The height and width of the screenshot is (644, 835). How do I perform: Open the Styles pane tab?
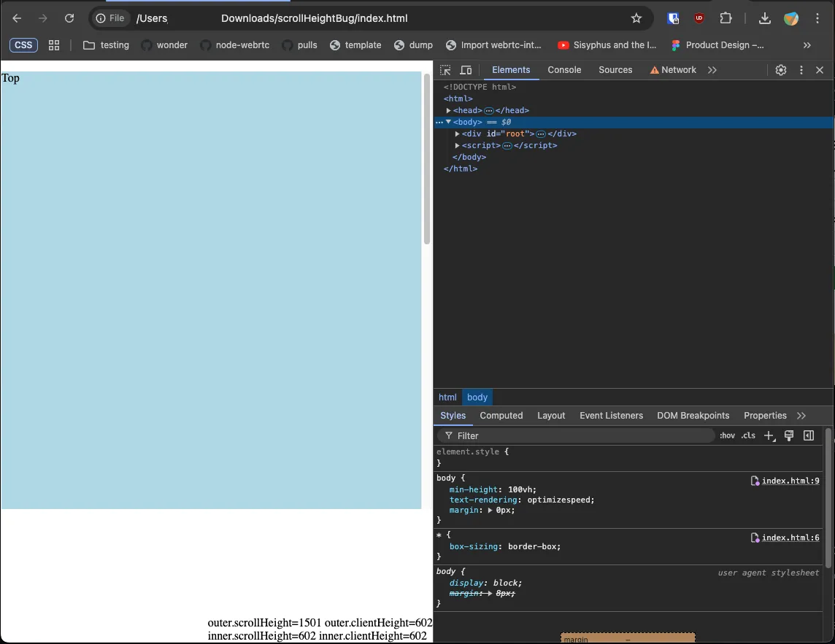(x=453, y=416)
